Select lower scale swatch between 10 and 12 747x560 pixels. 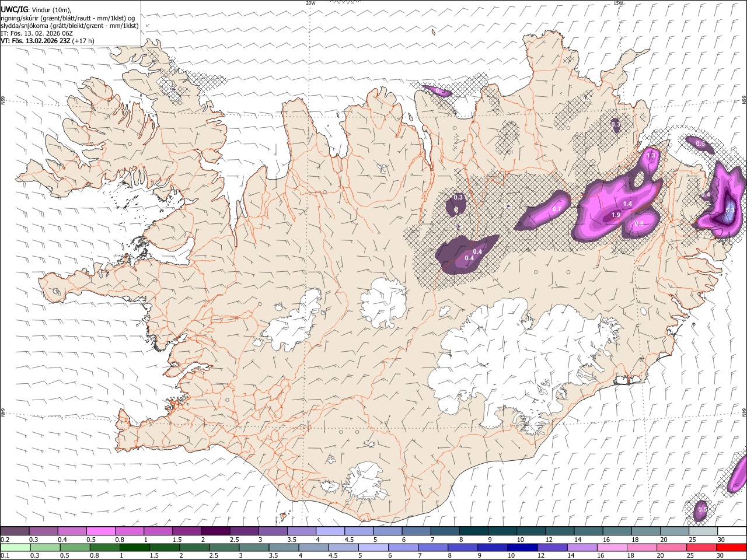tap(523, 547)
